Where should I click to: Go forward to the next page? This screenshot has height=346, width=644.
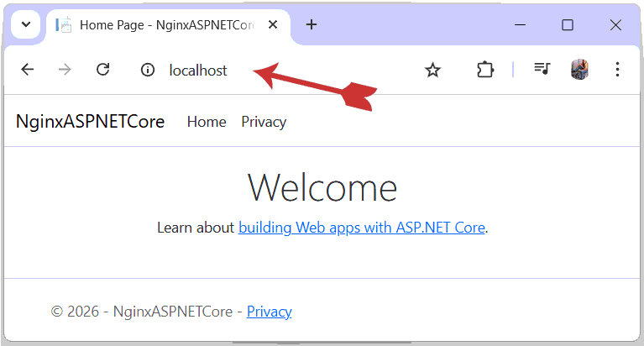point(65,70)
